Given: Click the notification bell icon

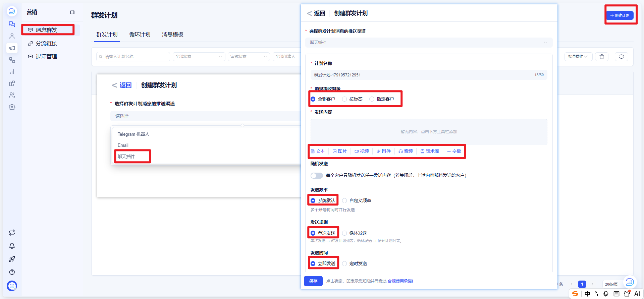Looking at the screenshot, I should point(12,246).
